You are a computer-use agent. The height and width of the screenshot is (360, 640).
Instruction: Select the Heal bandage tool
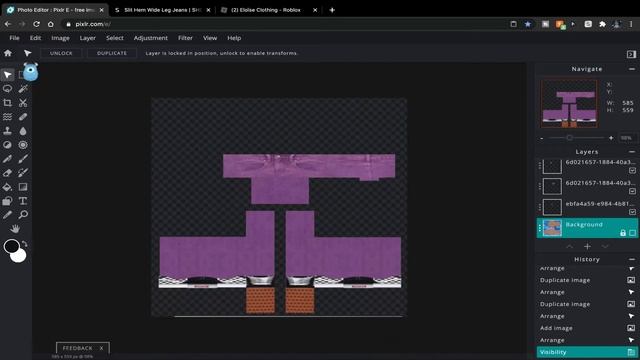(23, 117)
